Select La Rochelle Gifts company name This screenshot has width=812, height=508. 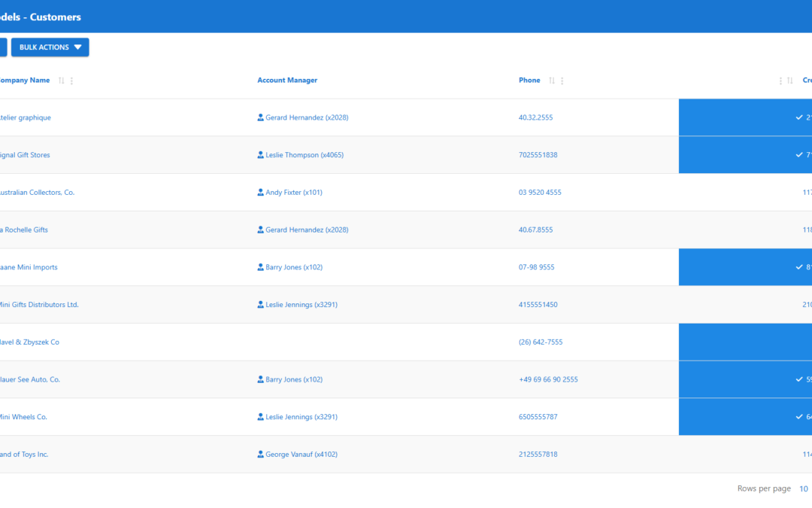[24, 230]
